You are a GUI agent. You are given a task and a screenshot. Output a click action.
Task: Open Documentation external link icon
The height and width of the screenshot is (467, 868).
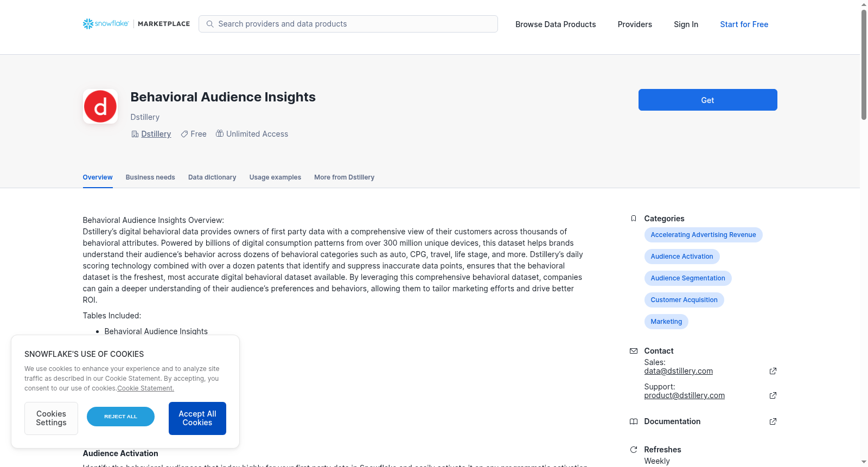click(x=773, y=421)
